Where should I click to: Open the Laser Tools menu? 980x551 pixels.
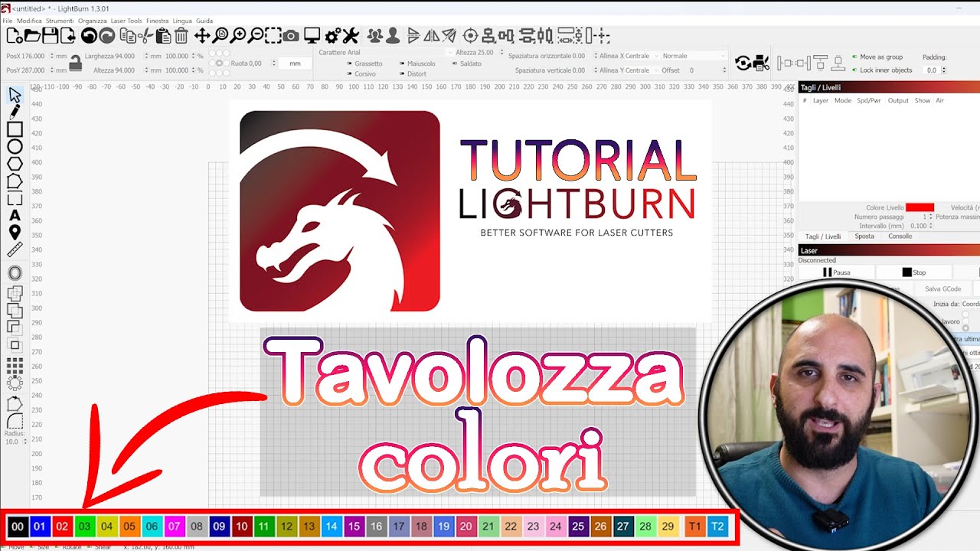[126, 21]
